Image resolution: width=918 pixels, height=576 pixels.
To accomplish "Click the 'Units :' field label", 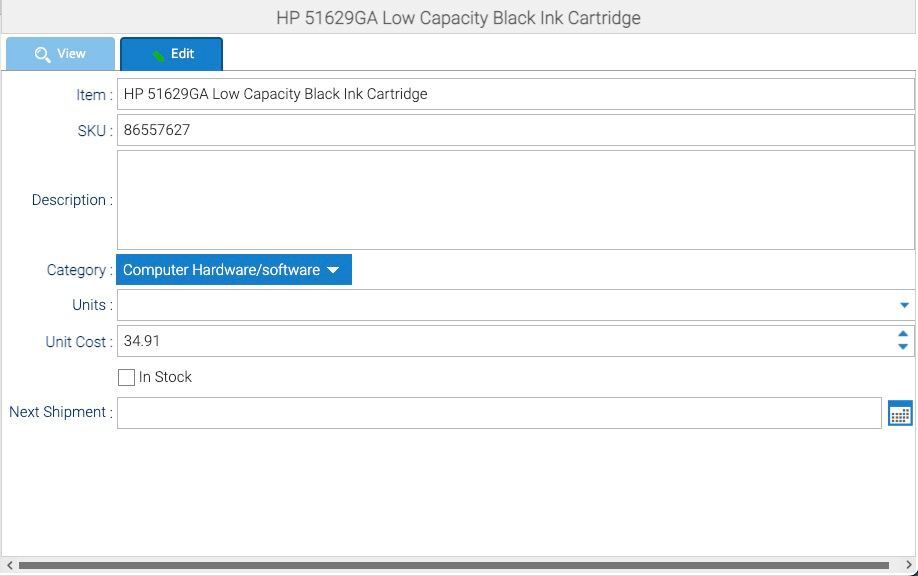I will pos(92,305).
